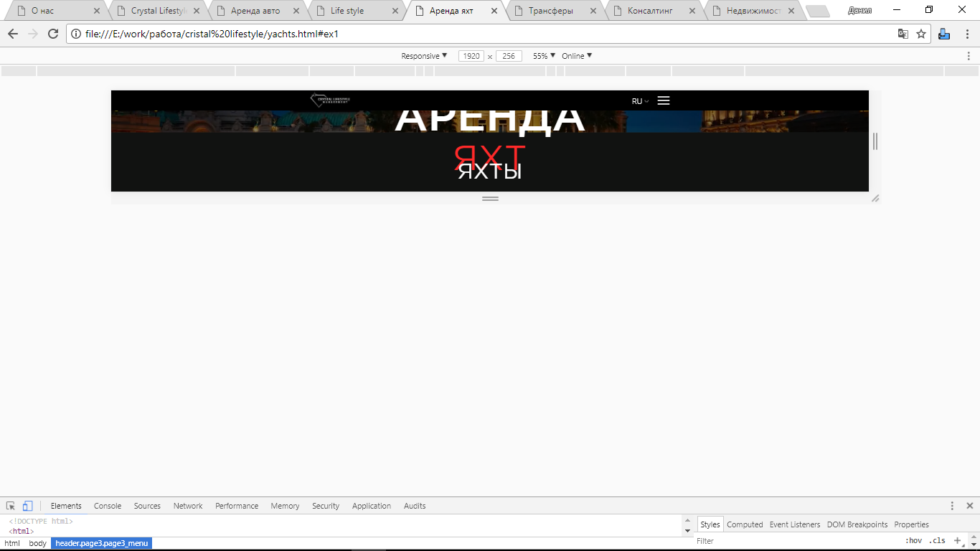This screenshot has width=980, height=551.
Task: Expand the Online throttling dropdown
Action: pos(577,56)
